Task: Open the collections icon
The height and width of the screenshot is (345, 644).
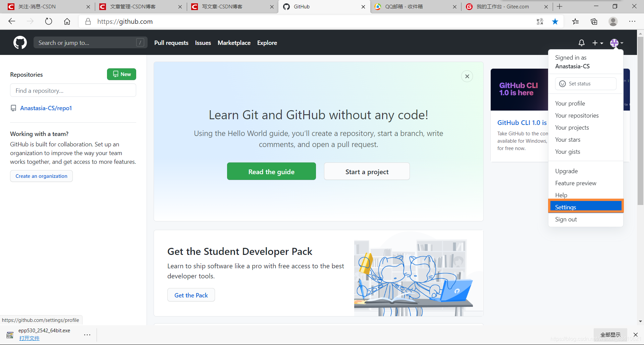Action: [x=594, y=21]
